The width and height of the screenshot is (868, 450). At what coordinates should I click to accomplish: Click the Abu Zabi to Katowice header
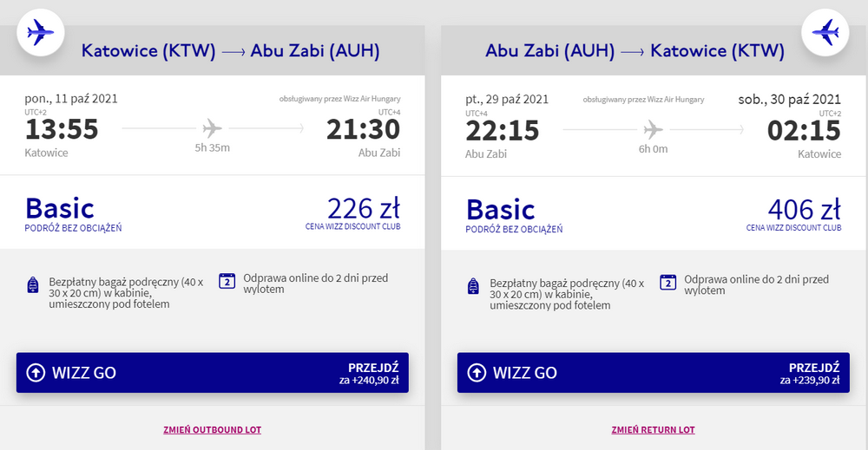point(635,51)
